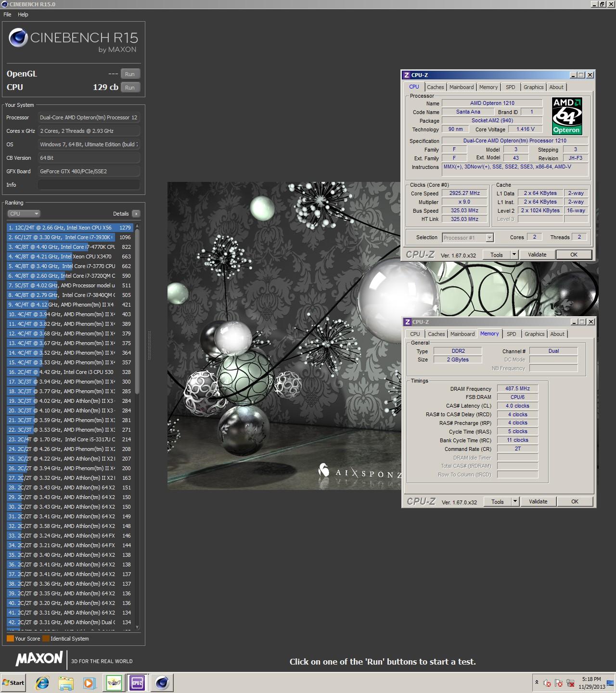Expand Tools dropdown arrow in top CPU-Z window

pos(514,255)
